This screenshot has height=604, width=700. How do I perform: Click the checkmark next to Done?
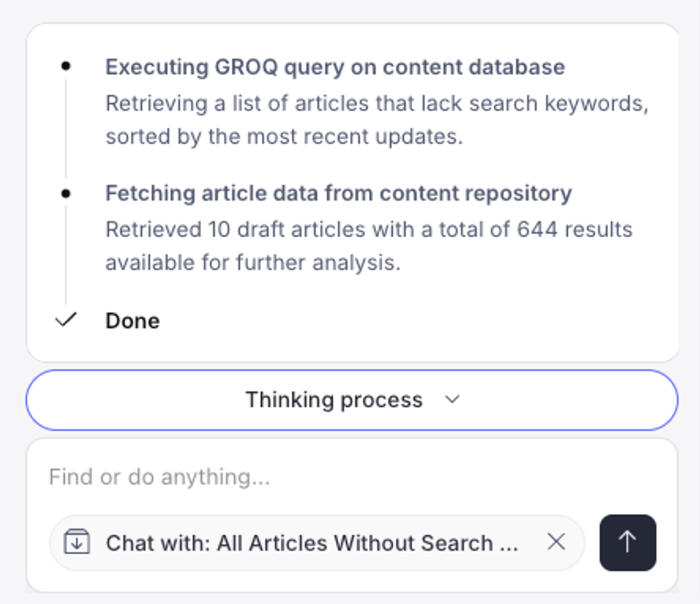tap(65, 319)
